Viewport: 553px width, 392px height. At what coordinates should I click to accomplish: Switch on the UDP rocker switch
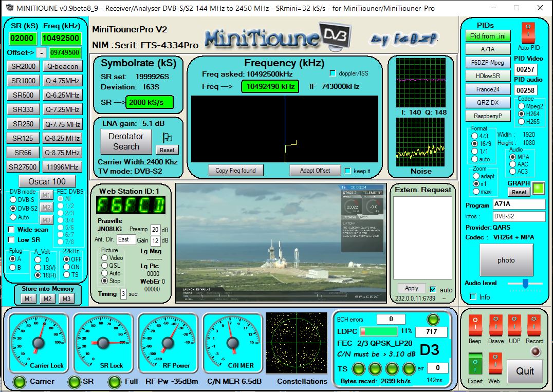coord(514,326)
